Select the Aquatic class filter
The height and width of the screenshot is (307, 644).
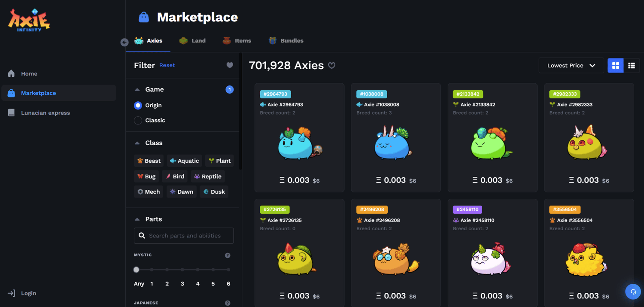(x=184, y=161)
